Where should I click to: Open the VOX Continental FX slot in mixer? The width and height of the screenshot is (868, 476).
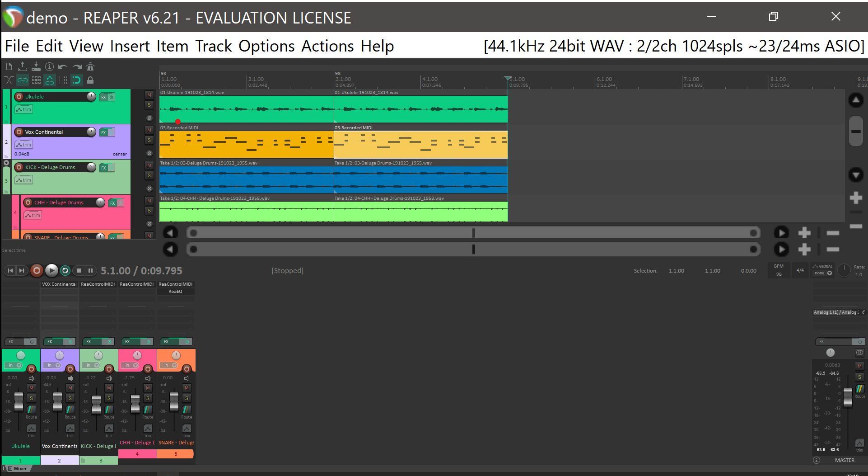59,284
